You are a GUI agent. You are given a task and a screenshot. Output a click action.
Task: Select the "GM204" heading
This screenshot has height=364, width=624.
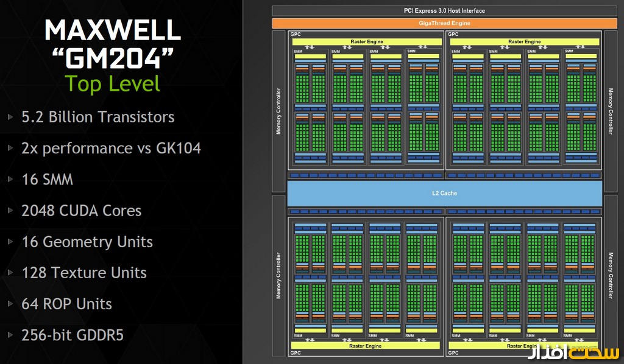tap(113, 58)
